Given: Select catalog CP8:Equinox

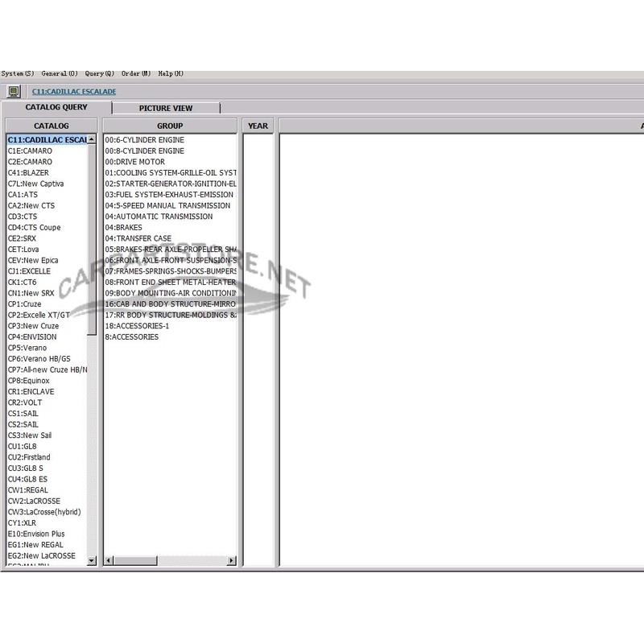Looking at the screenshot, I should (29, 381).
